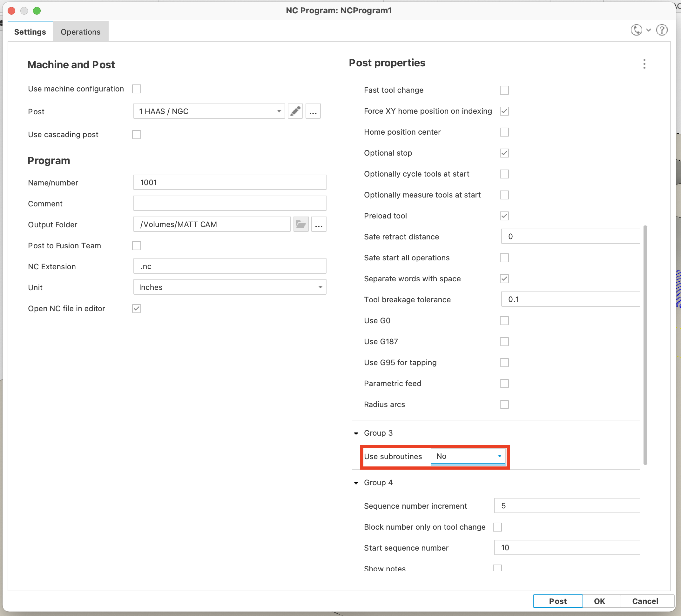The width and height of the screenshot is (681, 616).
Task: Toggle Use cascading post checkbox
Action: click(137, 134)
